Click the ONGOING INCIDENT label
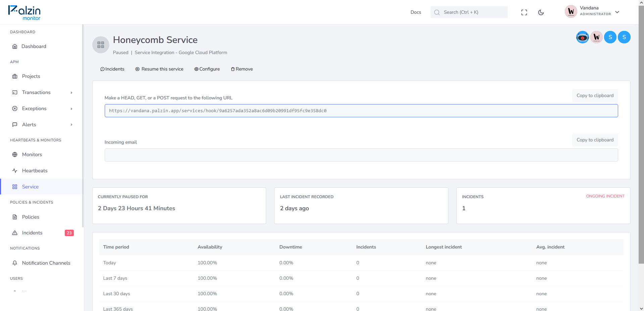 (x=605, y=196)
